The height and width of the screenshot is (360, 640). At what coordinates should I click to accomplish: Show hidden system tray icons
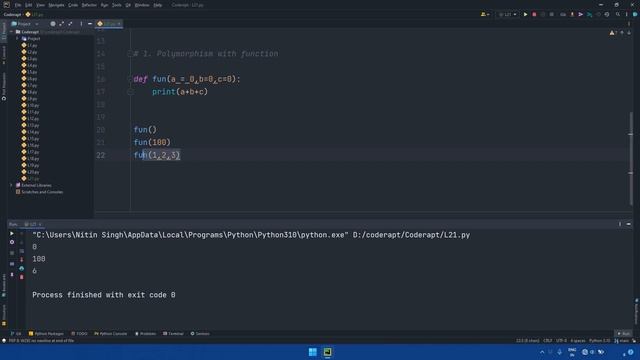pos(542,352)
